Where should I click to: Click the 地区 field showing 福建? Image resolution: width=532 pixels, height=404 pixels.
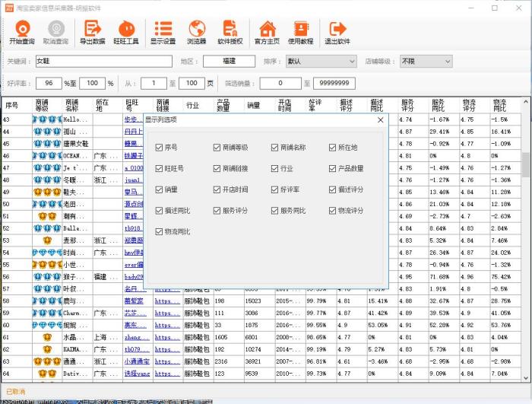(x=229, y=62)
